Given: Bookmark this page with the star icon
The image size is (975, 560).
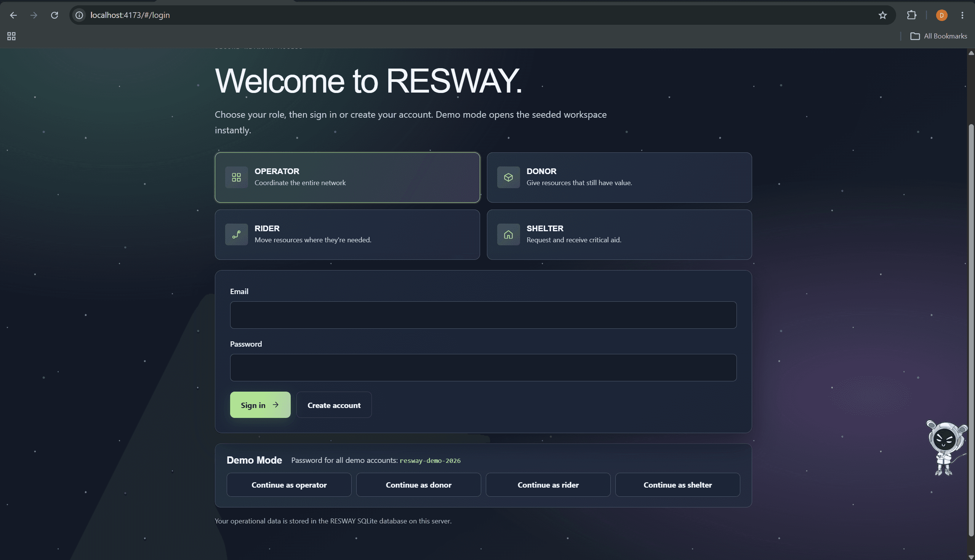Looking at the screenshot, I should click(x=882, y=15).
